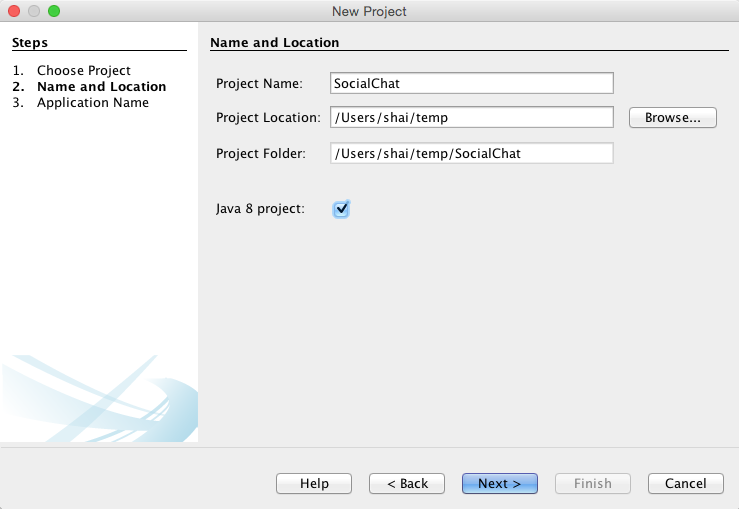
Task: Go to previous step with < Back
Action: [x=407, y=483]
